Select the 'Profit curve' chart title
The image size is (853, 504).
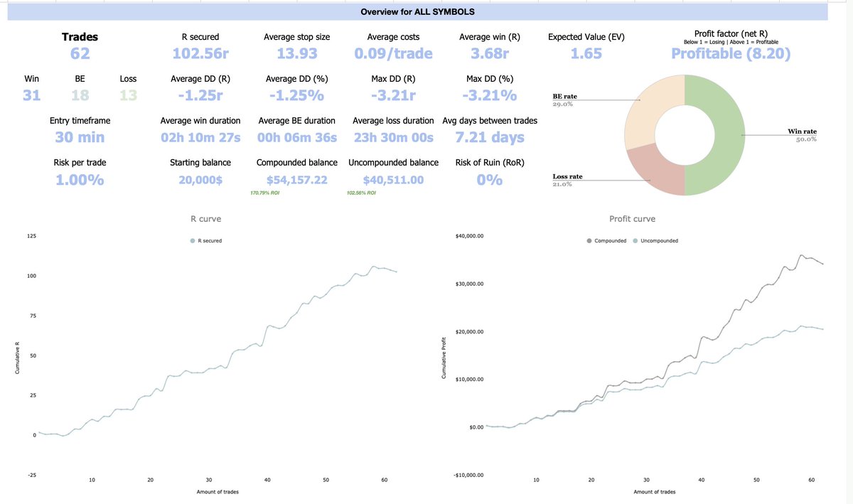(632, 220)
